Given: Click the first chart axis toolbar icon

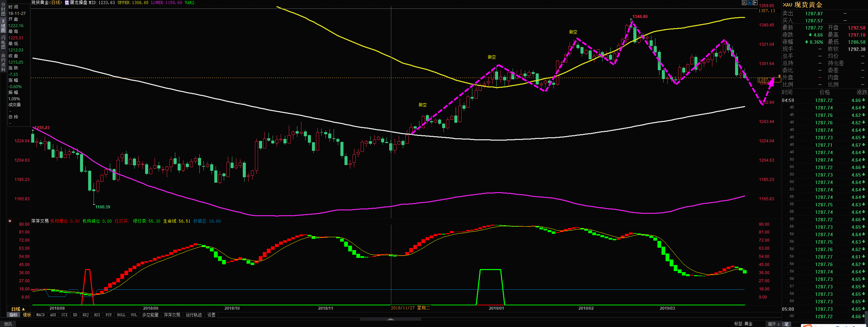Looking at the screenshot, I should [x=744, y=3].
